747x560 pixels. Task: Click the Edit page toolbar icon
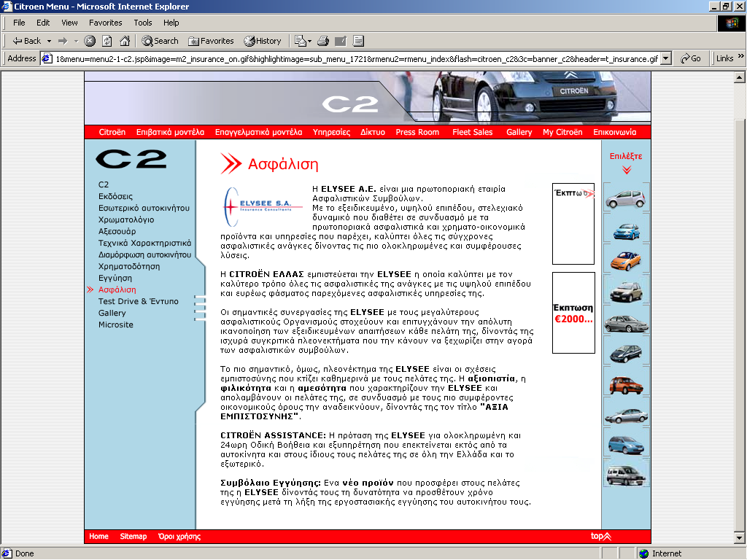[x=341, y=41]
